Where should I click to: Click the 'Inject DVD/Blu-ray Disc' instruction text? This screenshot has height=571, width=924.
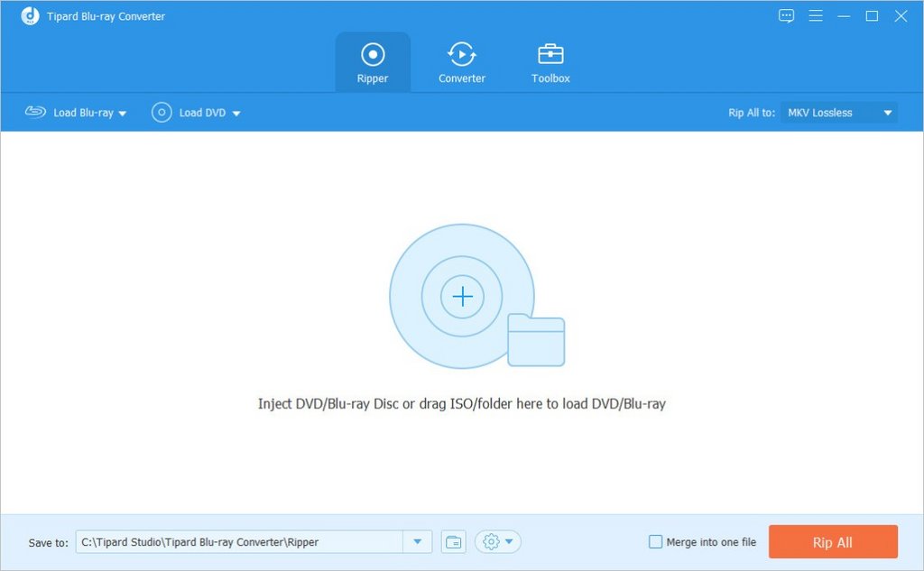coord(461,403)
